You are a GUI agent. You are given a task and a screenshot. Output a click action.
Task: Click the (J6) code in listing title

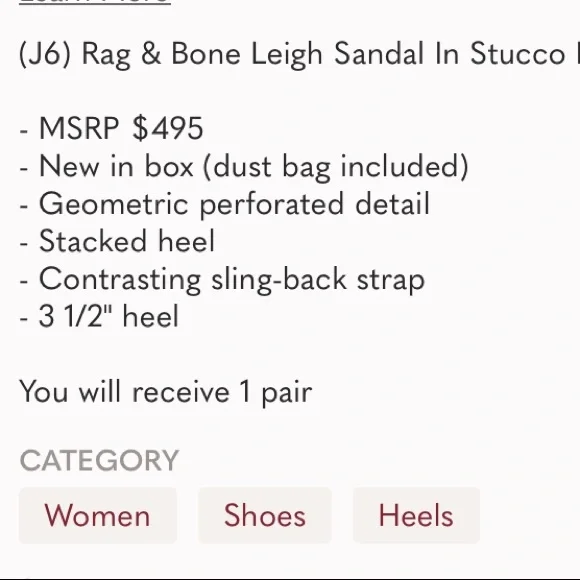45,54
